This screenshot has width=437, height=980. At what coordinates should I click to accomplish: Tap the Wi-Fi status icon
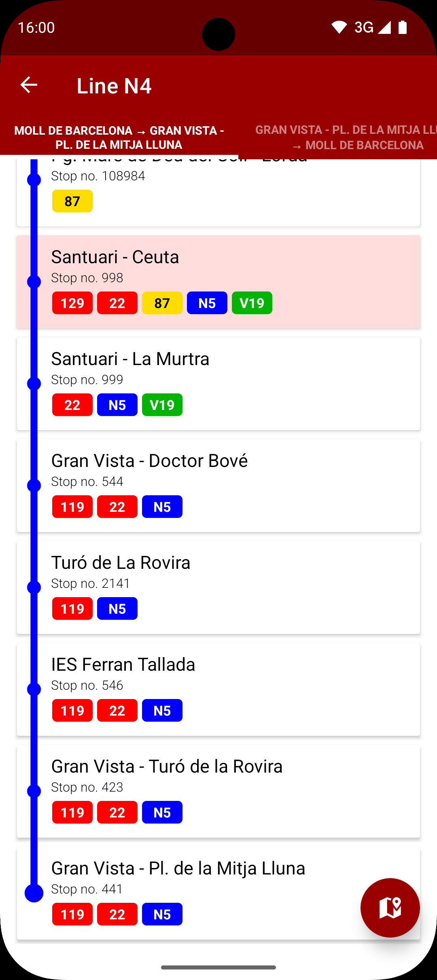pyautogui.click(x=339, y=27)
